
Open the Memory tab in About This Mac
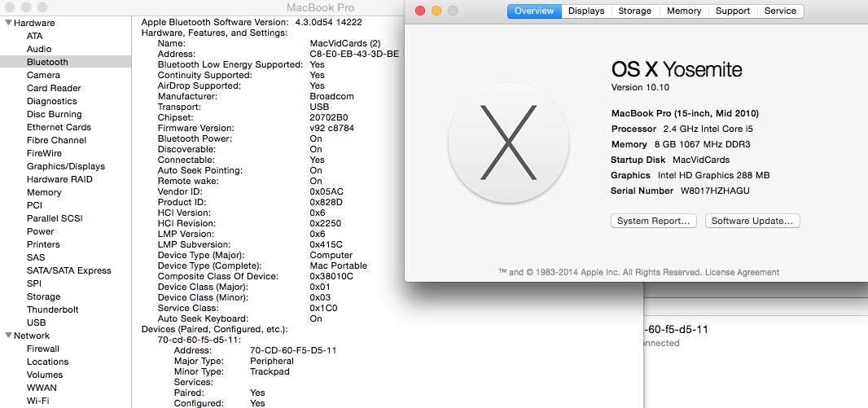[x=684, y=11]
